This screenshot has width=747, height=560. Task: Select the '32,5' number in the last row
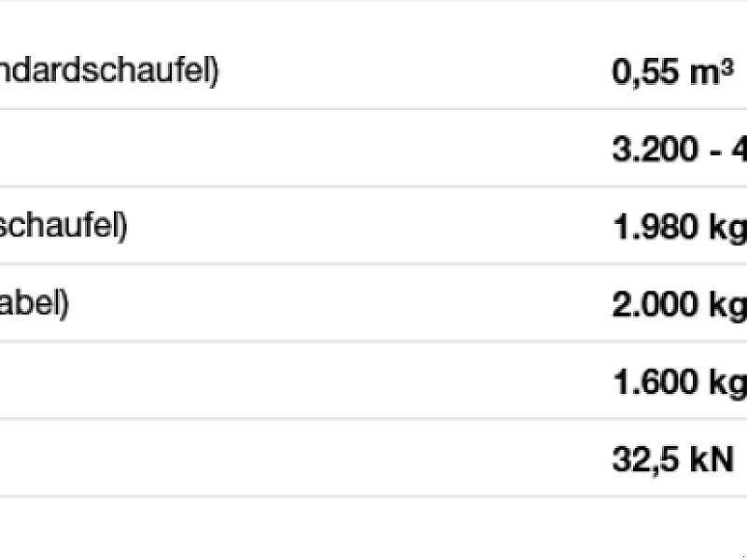(x=644, y=460)
